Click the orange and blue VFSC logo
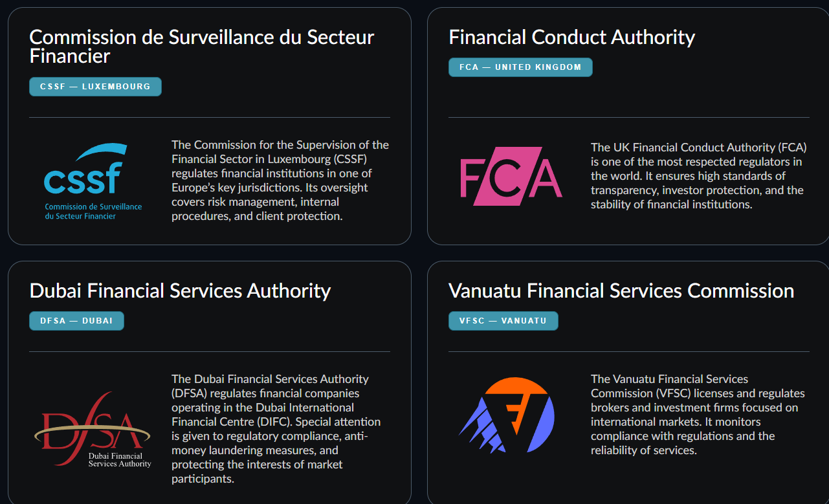 (508, 415)
